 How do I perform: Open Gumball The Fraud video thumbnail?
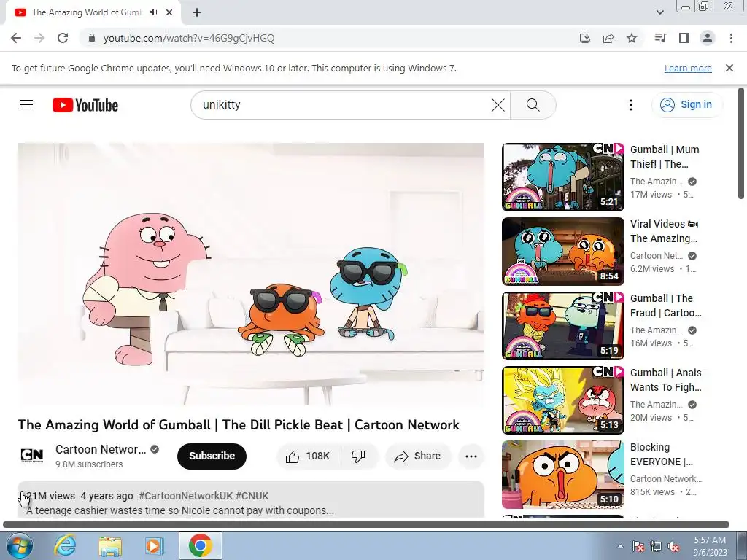562,325
